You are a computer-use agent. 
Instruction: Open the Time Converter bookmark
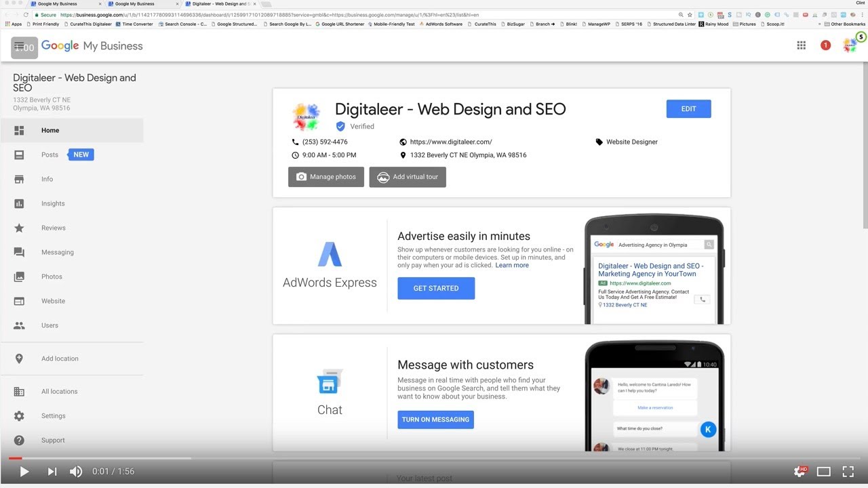coord(134,24)
